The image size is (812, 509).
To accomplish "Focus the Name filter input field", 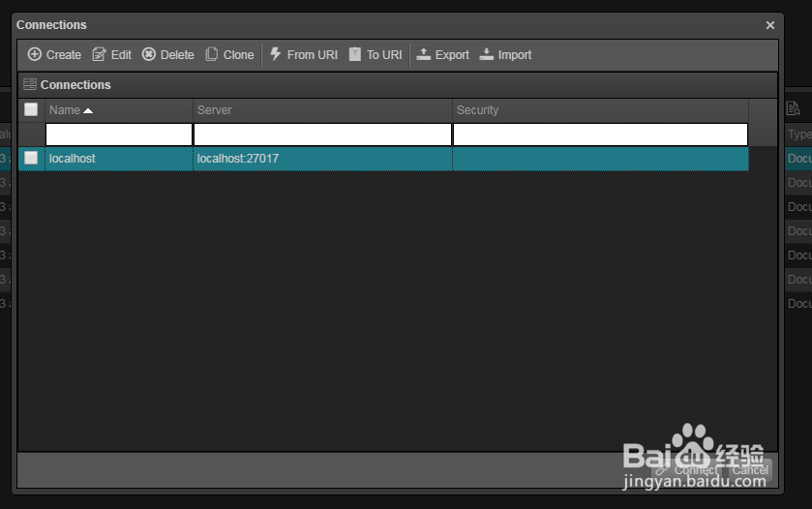I will [x=119, y=135].
